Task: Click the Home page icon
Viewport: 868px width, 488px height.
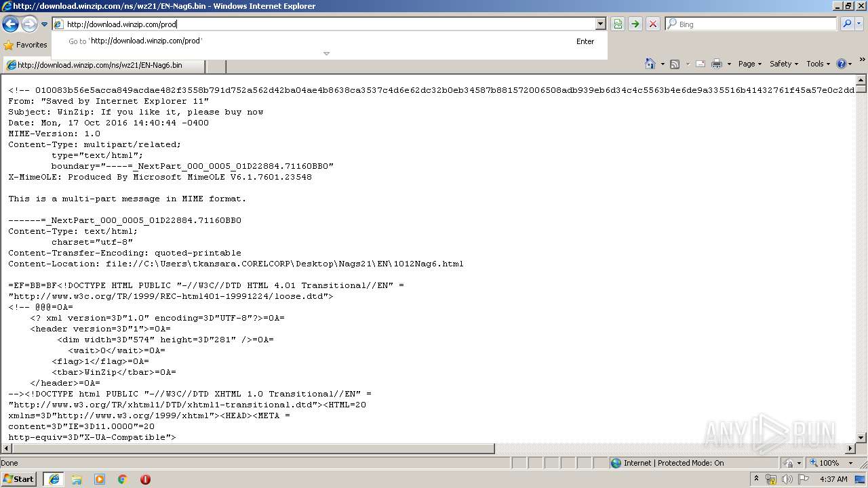Action: [x=650, y=64]
